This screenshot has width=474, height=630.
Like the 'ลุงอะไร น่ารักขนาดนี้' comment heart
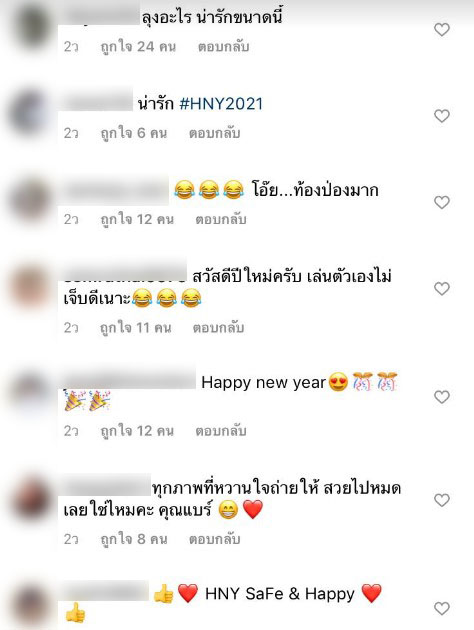441,29
